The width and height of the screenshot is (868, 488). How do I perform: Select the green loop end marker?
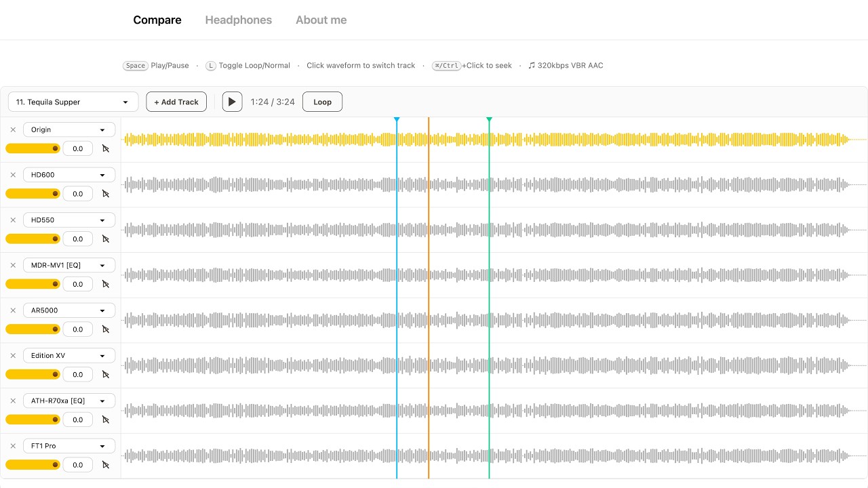(489, 120)
